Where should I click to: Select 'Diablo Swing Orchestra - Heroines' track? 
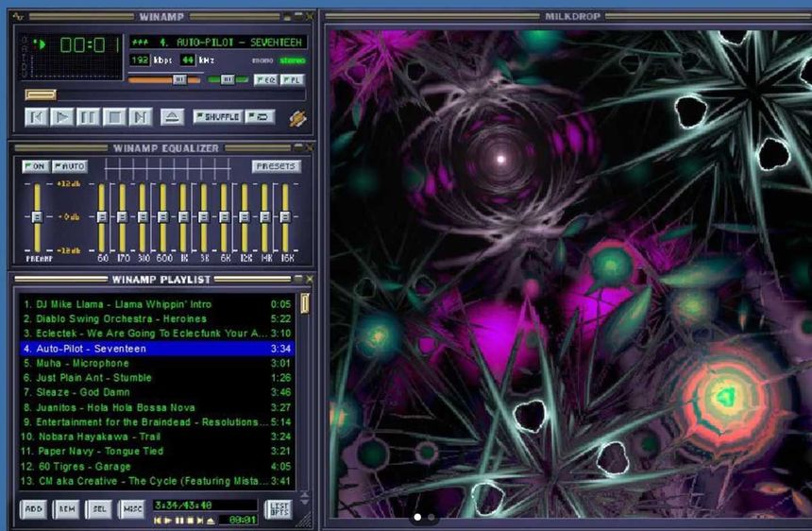(x=157, y=318)
